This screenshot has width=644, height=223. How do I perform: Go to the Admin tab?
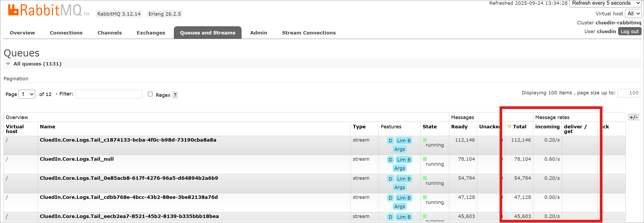258,33
